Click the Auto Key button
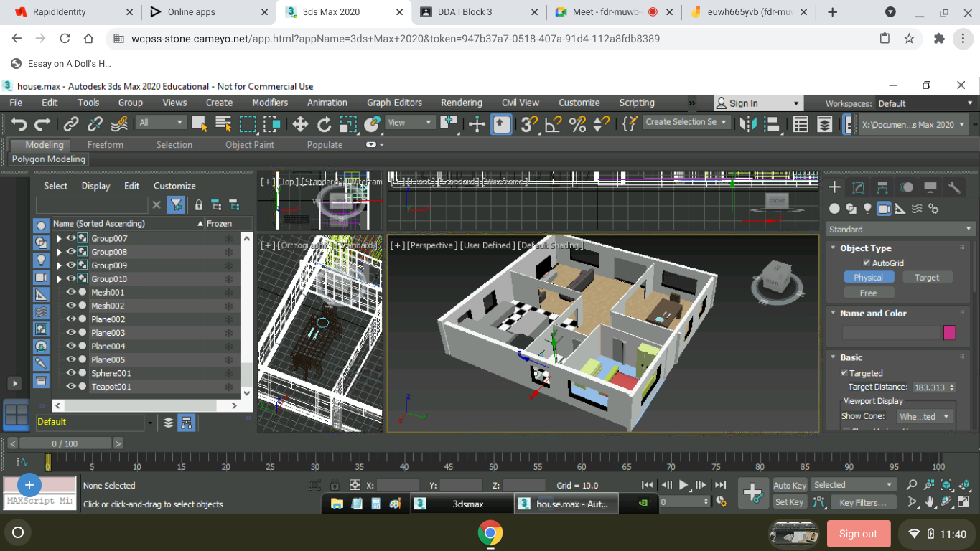This screenshot has height=551, width=980. coord(789,484)
